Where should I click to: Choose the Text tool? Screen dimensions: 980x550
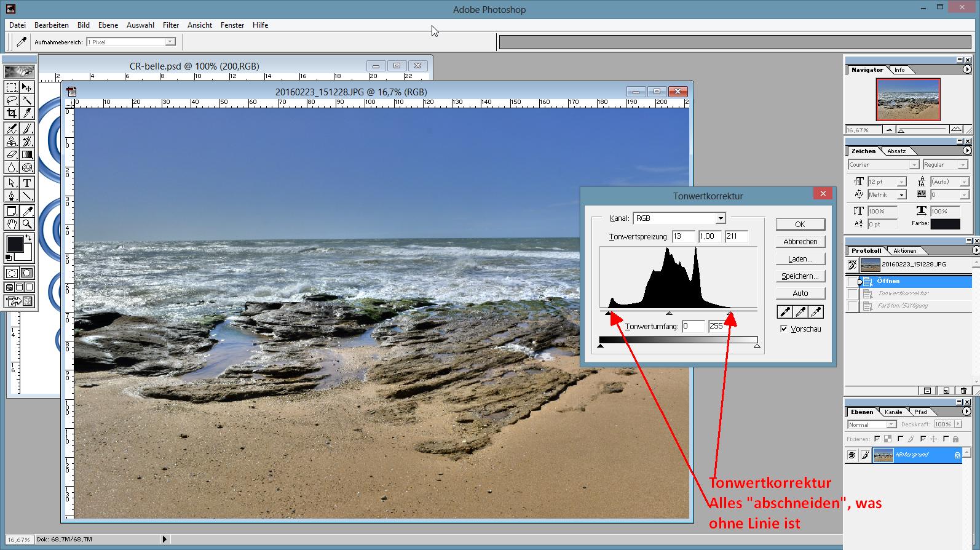pos(27,183)
